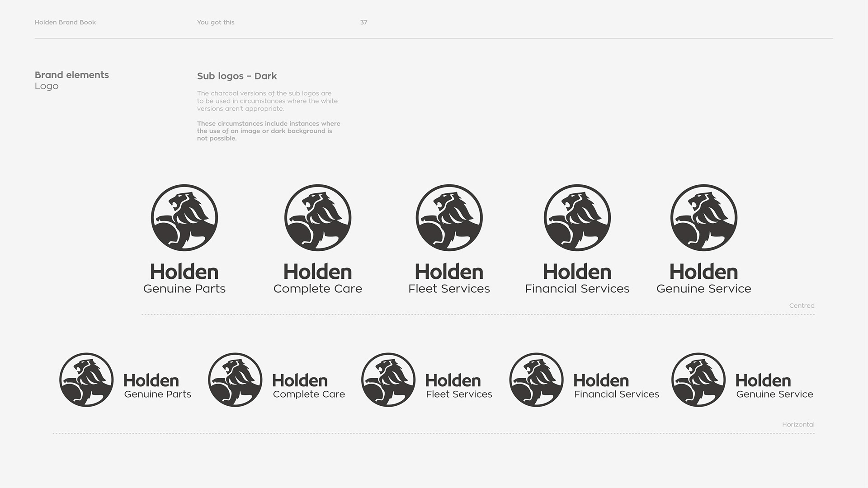The image size is (868, 488).
Task: Click the 'You got this' header text
Action: pos(216,22)
